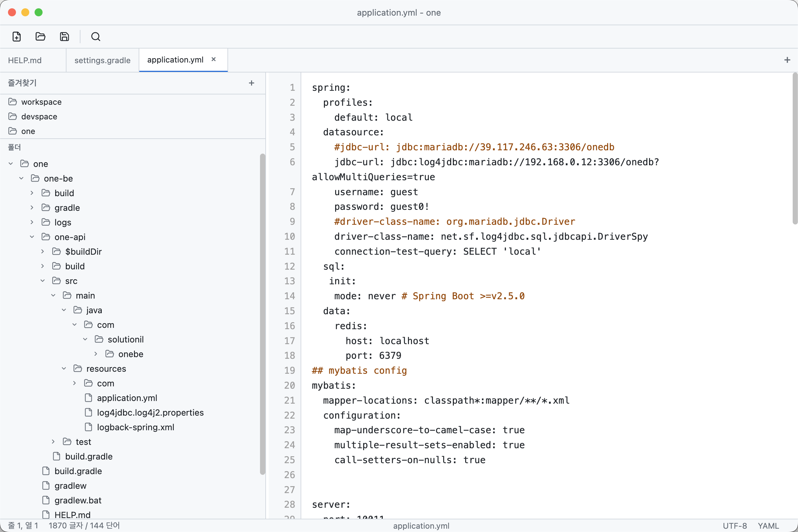Image resolution: width=798 pixels, height=532 pixels.
Task: Click the new file toolbar icon
Action: pyautogui.click(x=17, y=36)
